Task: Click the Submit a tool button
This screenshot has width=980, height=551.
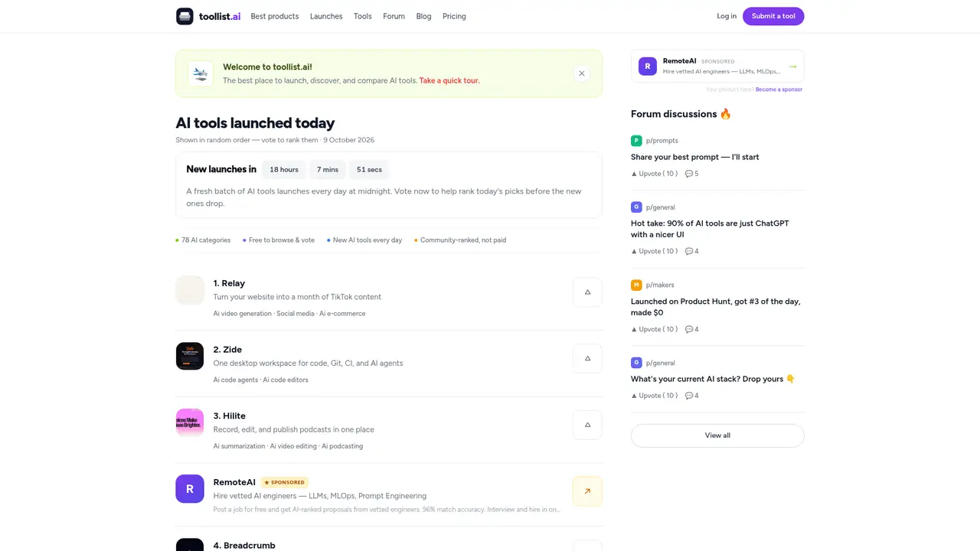Action: point(773,16)
